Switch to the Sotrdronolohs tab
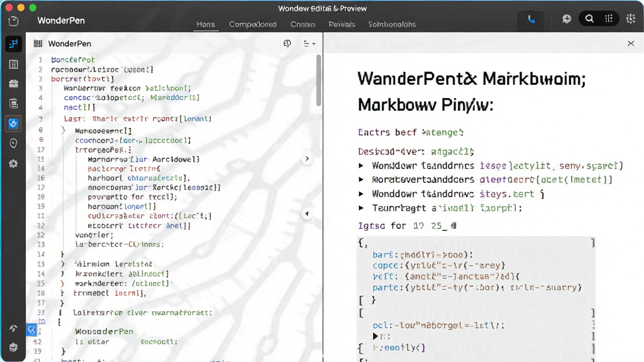The height and width of the screenshot is (362, 644). click(x=392, y=25)
